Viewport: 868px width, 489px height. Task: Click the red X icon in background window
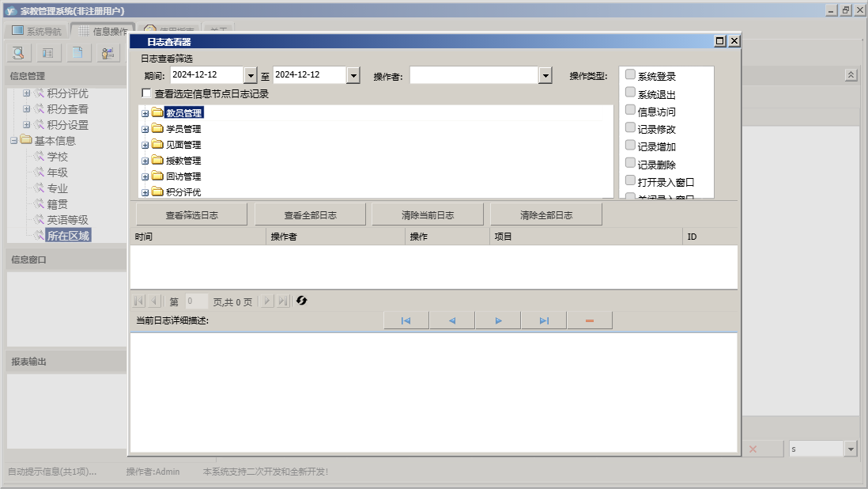pos(753,449)
